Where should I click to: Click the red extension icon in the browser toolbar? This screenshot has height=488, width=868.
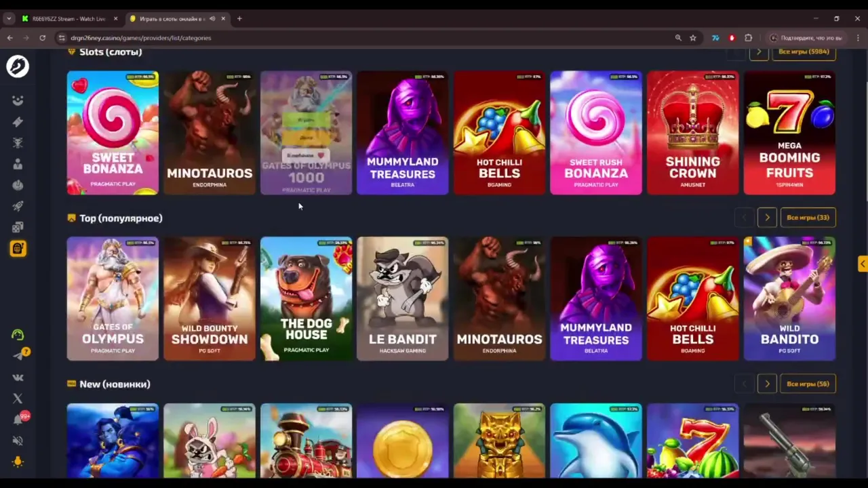tap(732, 38)
